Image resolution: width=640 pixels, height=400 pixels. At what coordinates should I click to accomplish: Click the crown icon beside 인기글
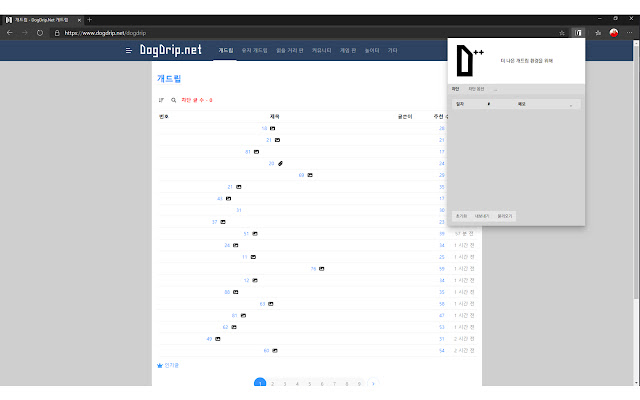coord(160,365)
